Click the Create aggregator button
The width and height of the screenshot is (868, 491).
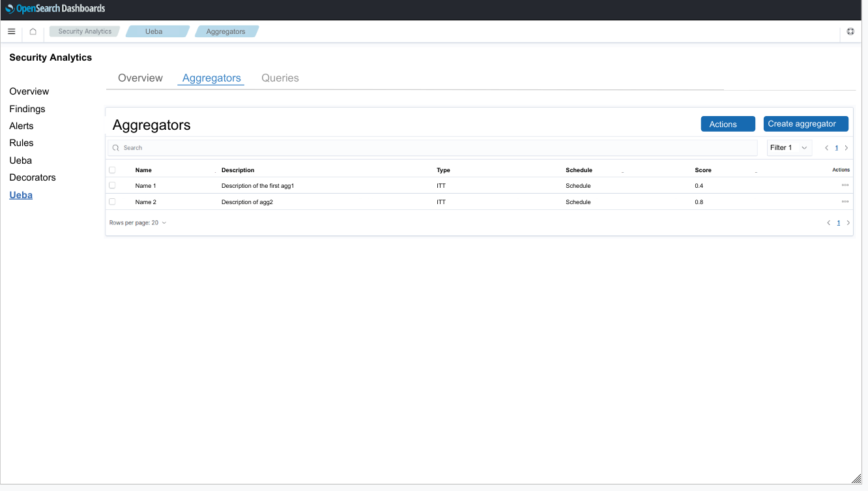[806, 123]
